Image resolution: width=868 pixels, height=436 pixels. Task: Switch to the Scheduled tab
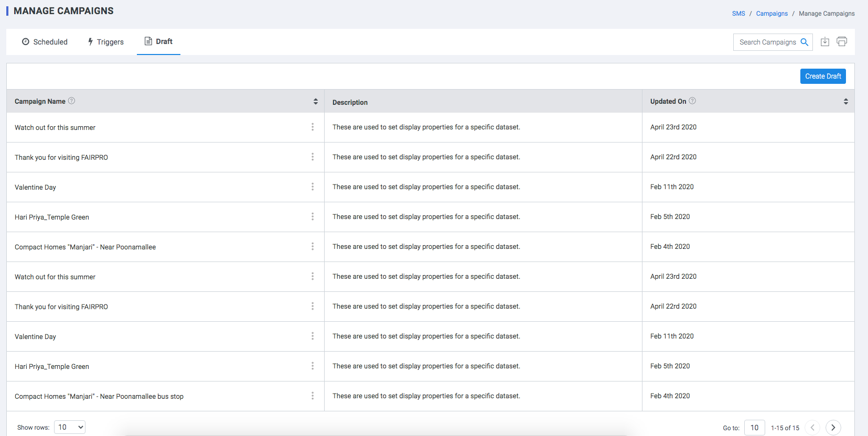[45, 42]
